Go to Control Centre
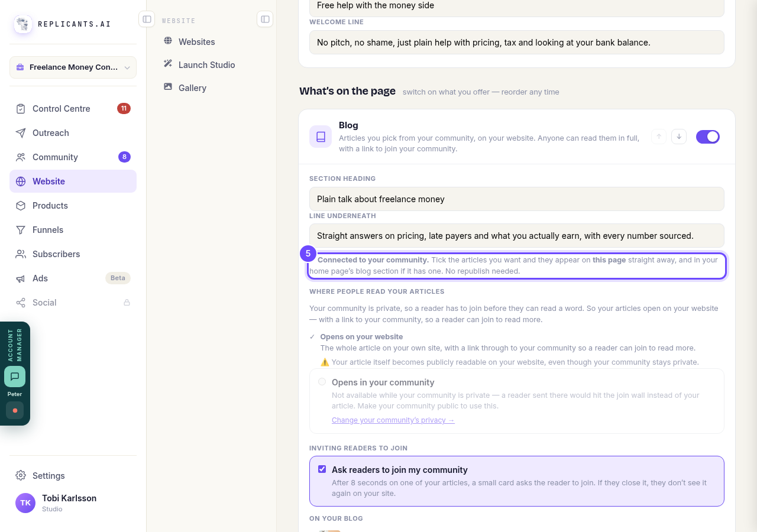Viewport: 757px width, 532px height. pyautogui.click(x=73, y=109)
